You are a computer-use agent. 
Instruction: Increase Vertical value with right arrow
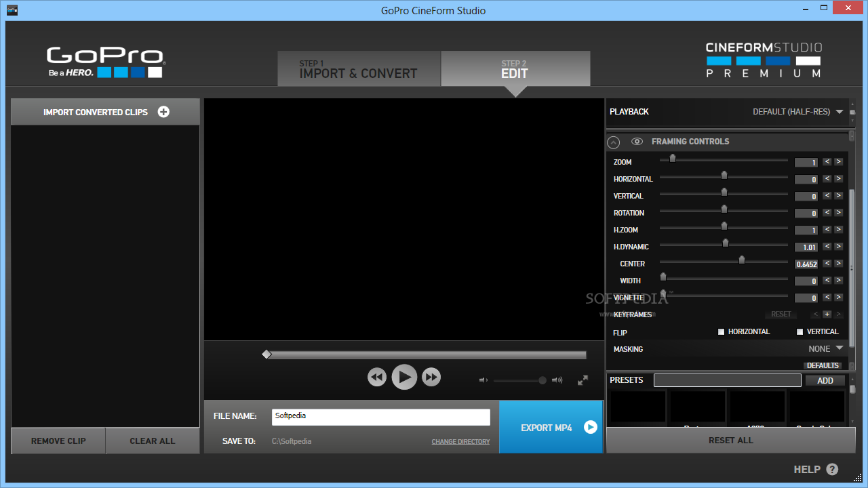pyautogui.click(x=839, y=196)
